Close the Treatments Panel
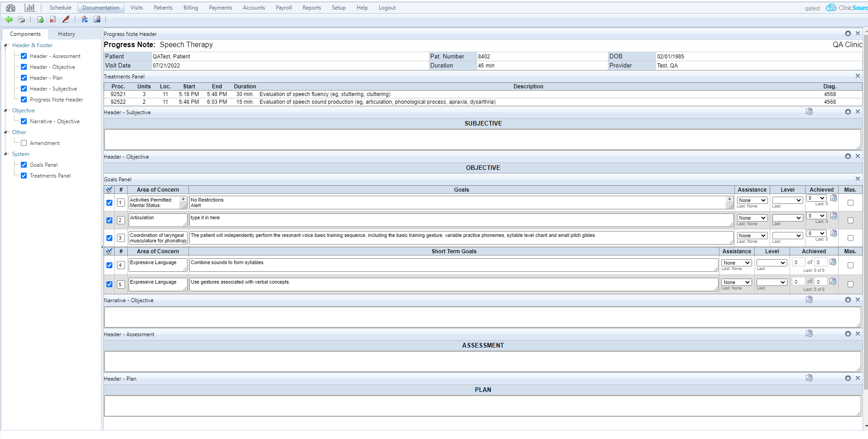The width and height of the screenshot is (868, 439). click(858, 76)
